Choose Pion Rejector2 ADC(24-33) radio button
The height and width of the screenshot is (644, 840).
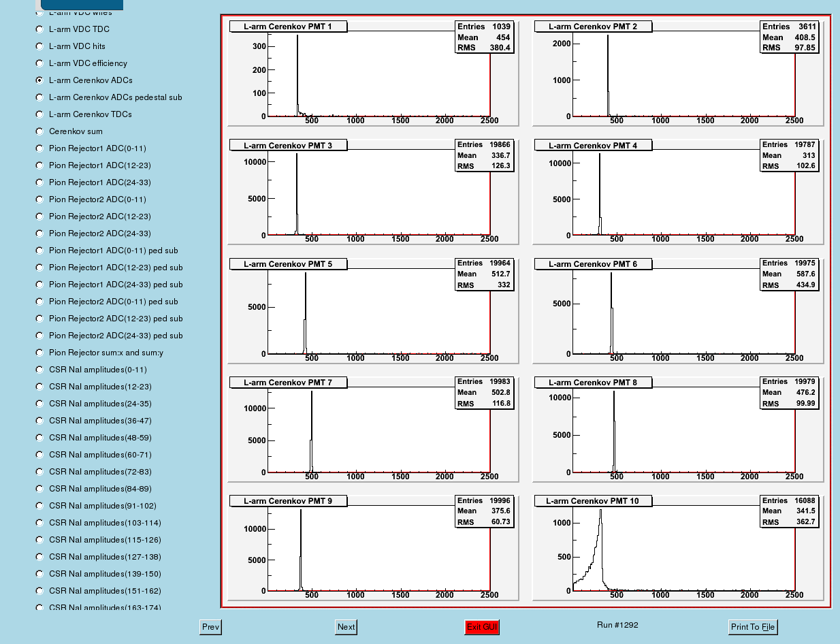coord(39,234)
